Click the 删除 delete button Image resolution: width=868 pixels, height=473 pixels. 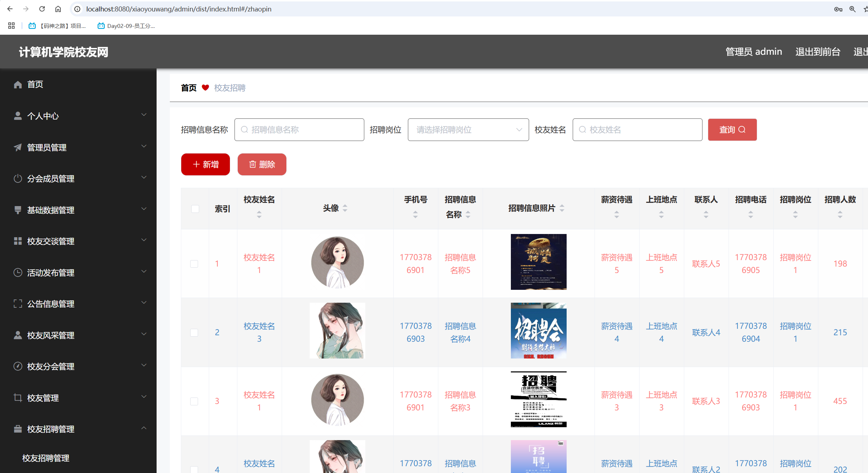point(262,164)
